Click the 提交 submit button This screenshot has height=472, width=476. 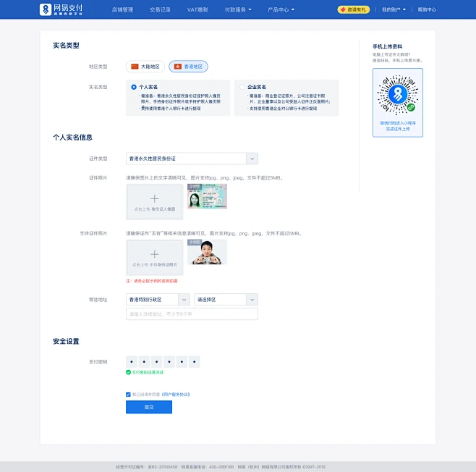click(x=148, y=407)
